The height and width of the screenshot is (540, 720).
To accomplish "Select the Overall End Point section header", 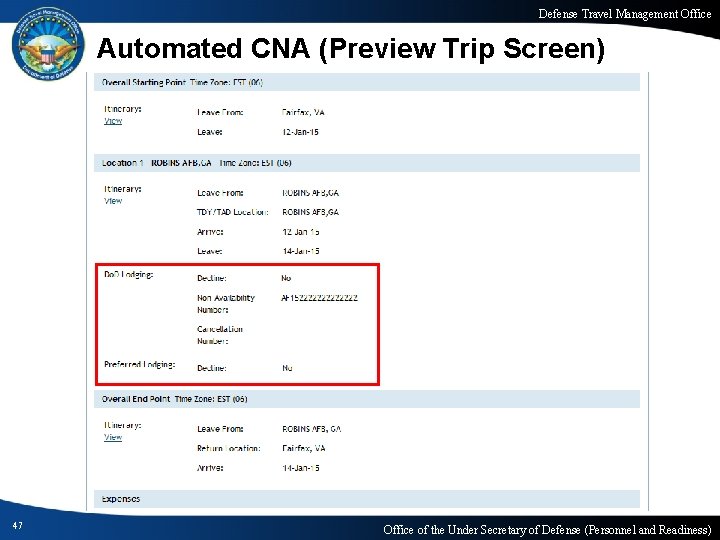I will pyautogui.click(x=367, y=399).
